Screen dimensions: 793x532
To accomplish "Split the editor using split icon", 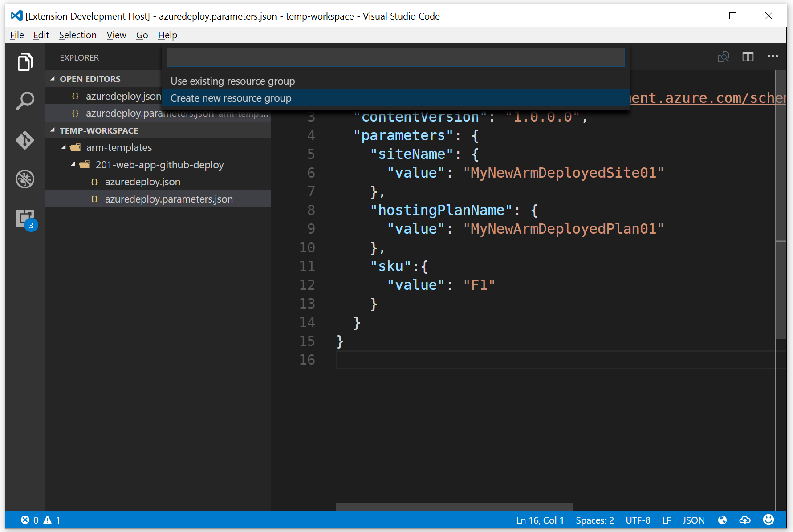I will [748, 57].
